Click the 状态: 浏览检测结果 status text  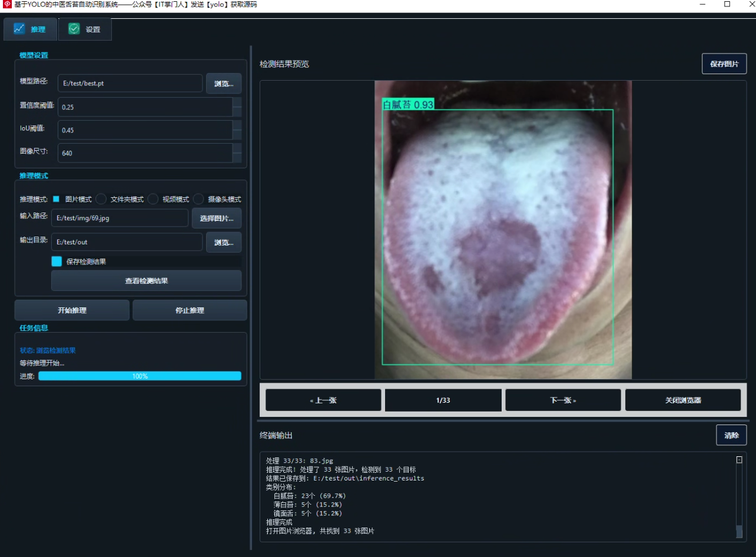tap(48, 350)
